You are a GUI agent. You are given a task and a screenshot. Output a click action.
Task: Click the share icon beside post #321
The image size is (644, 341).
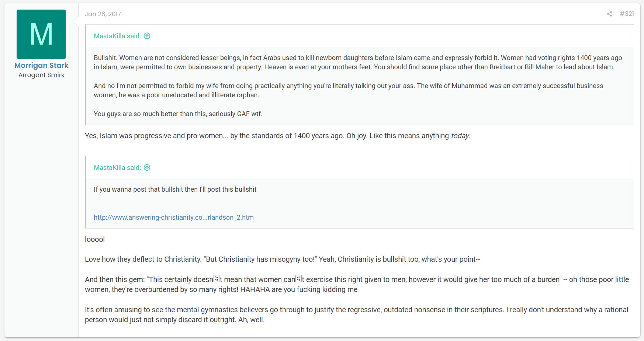[609, 14]
